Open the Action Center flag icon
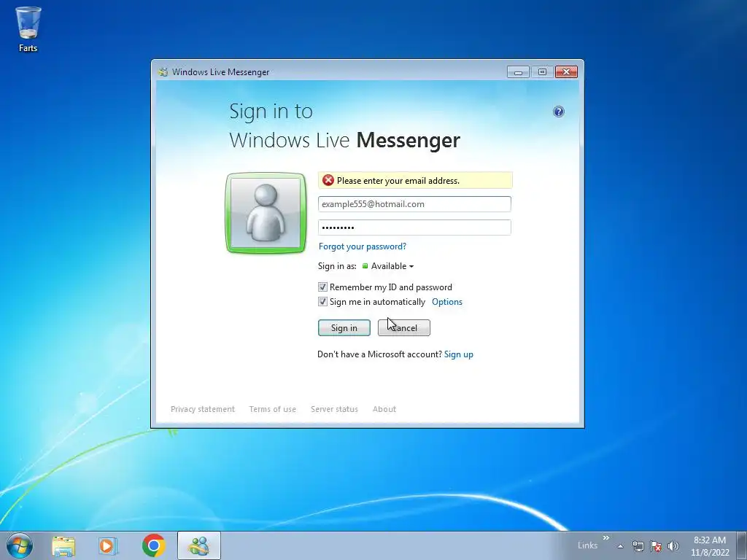Image resolution: width=747 pixels, height=560 pixels. pos(656,546)
